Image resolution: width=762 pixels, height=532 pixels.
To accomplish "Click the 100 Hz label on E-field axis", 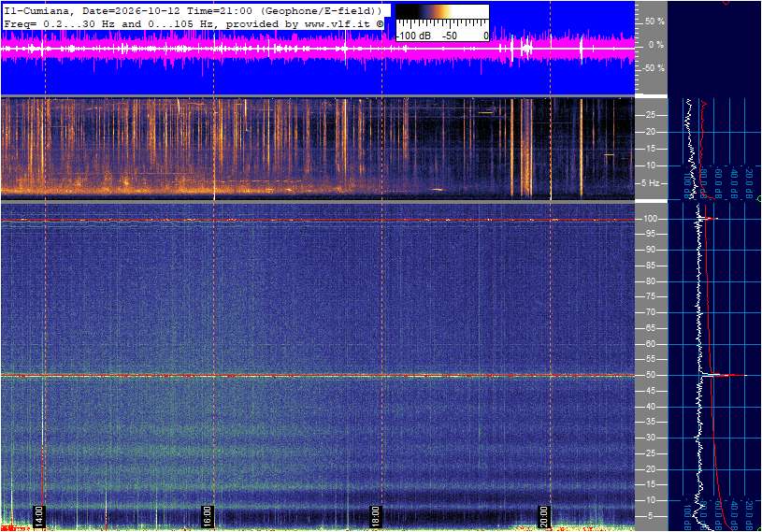I will [x=651, y=219].
